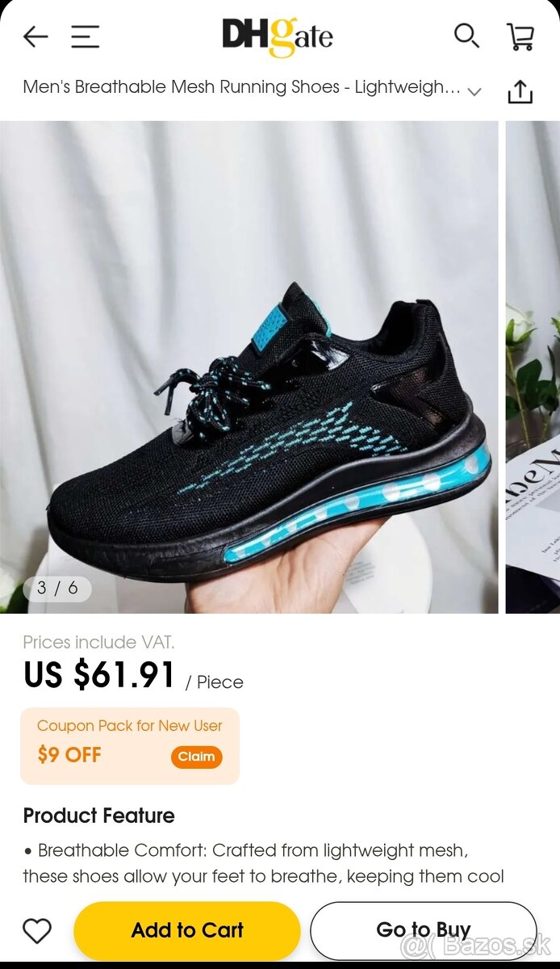Claim the $9 OFF coupon

(x=196, y=757)
